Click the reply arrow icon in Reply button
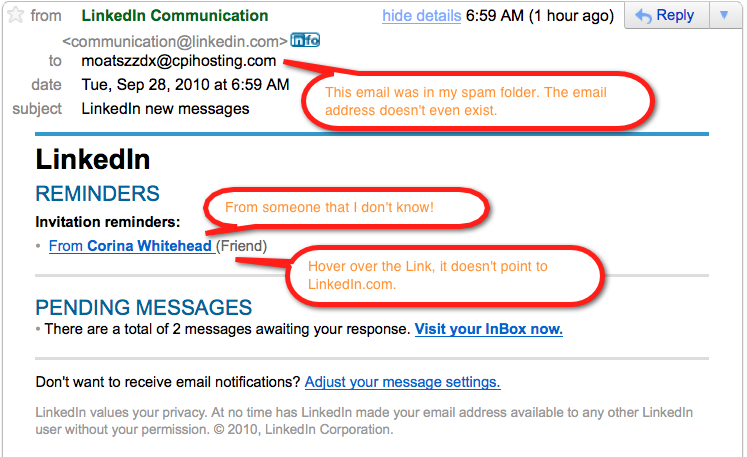The height and width of the screenshot is (457, 747). [x=644, y=16]
